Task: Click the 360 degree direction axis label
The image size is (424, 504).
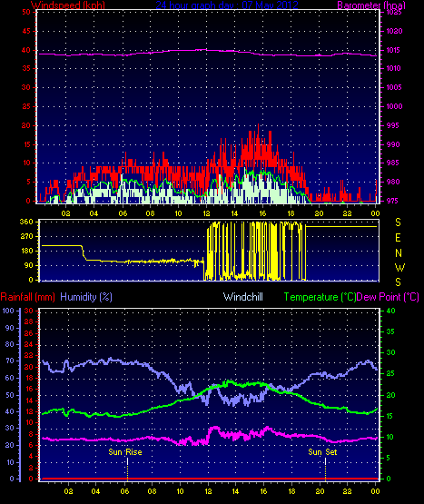Action: click(x=26, y=222)
